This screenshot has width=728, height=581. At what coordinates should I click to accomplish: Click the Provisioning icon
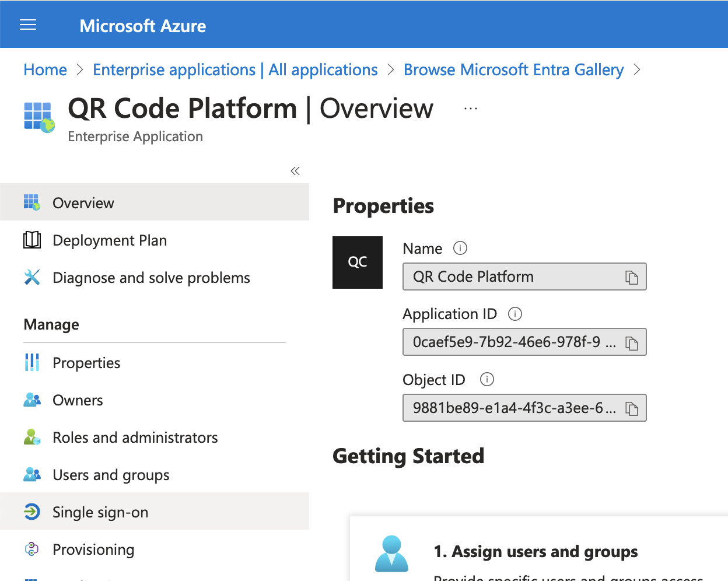point(32,549)
